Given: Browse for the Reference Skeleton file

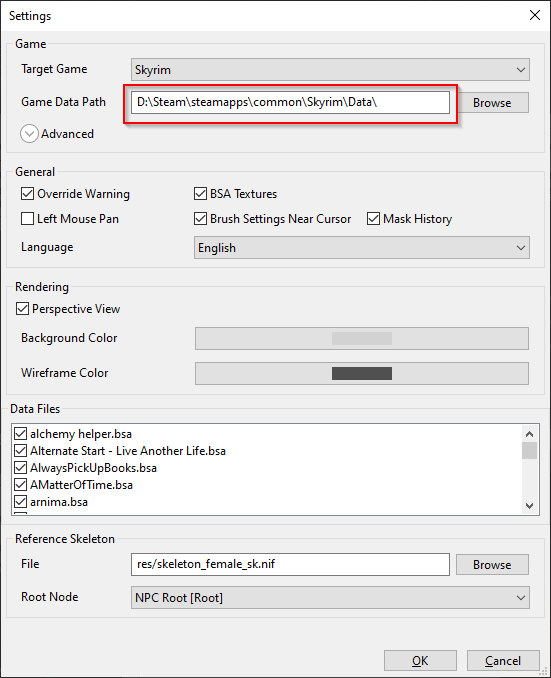Looking at the screenshot, I should 492,565.
